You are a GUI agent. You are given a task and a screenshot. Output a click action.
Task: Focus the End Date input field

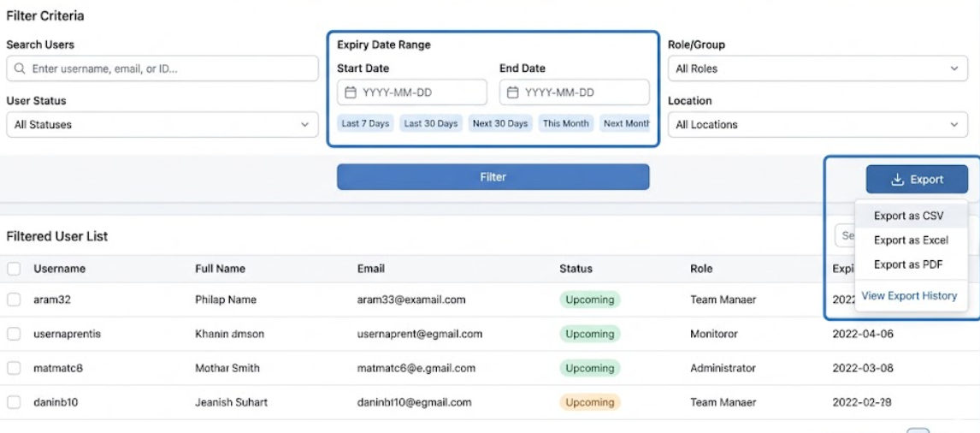(575, 92)
